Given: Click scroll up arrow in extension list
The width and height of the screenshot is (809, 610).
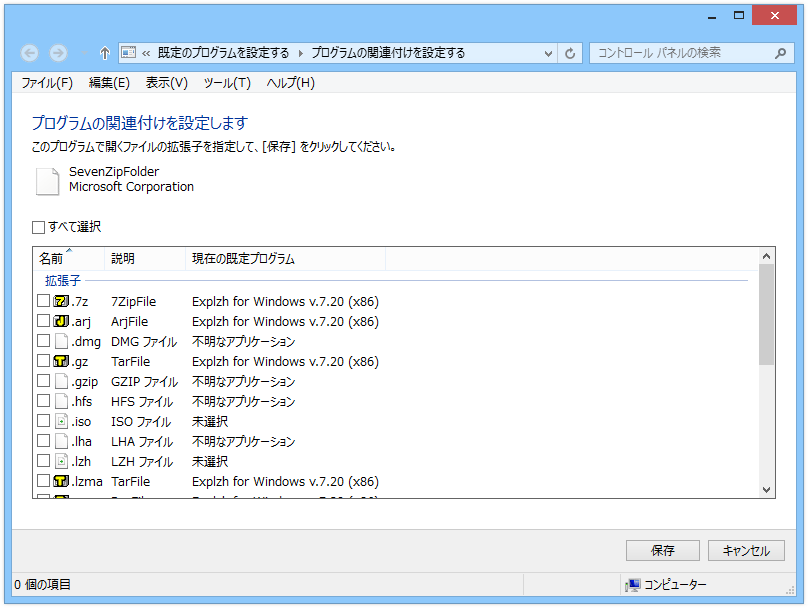Looking at the screenshot, I should coord(766,256).
